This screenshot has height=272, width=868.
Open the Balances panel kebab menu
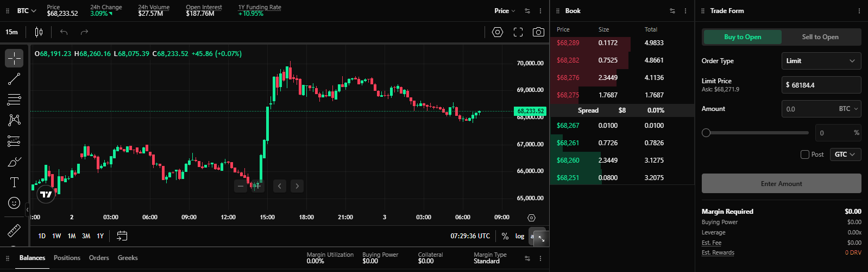(x=540, y=258)
